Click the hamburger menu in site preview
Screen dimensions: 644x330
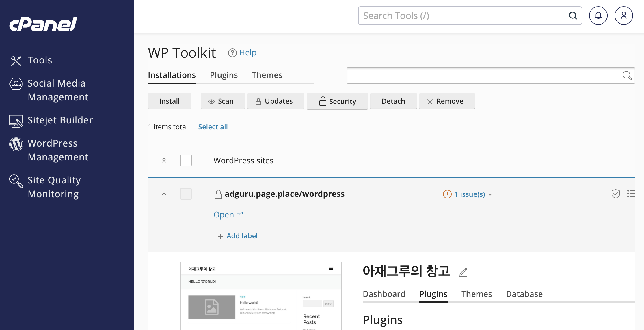(331, 269)
